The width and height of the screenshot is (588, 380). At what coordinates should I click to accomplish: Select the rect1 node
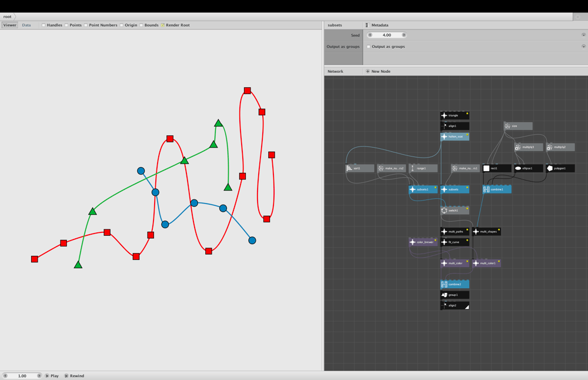497,168
